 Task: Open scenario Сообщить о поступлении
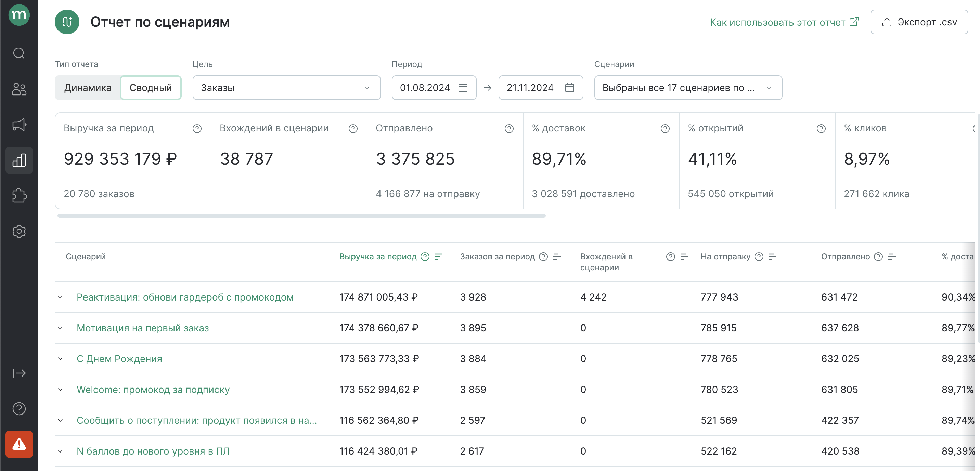click(x=197, y=420)
